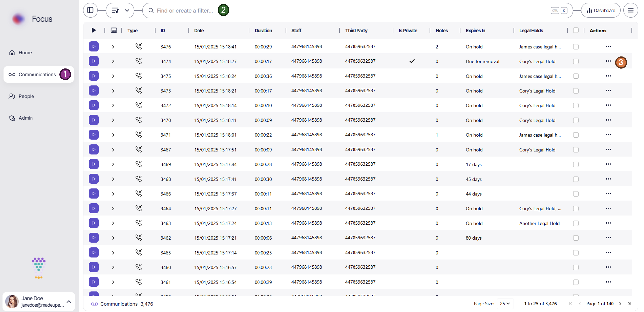Toggle select-all checkbox in header
The width and height of the screenshot is (644, 312).
click(x=576, y=30)
